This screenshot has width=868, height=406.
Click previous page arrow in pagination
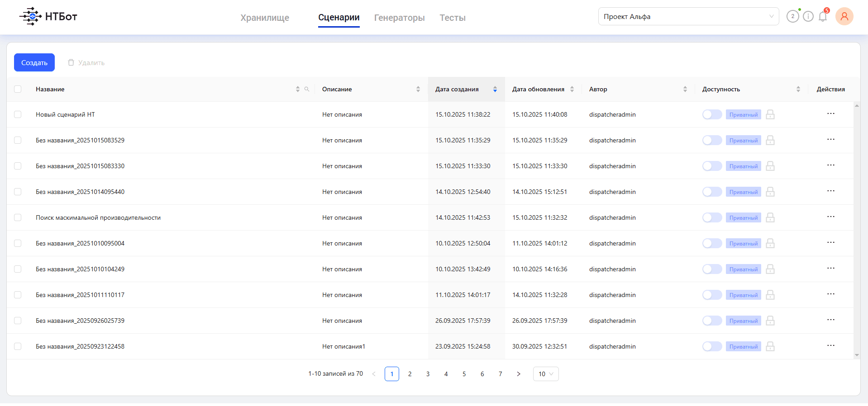[374, 374]
